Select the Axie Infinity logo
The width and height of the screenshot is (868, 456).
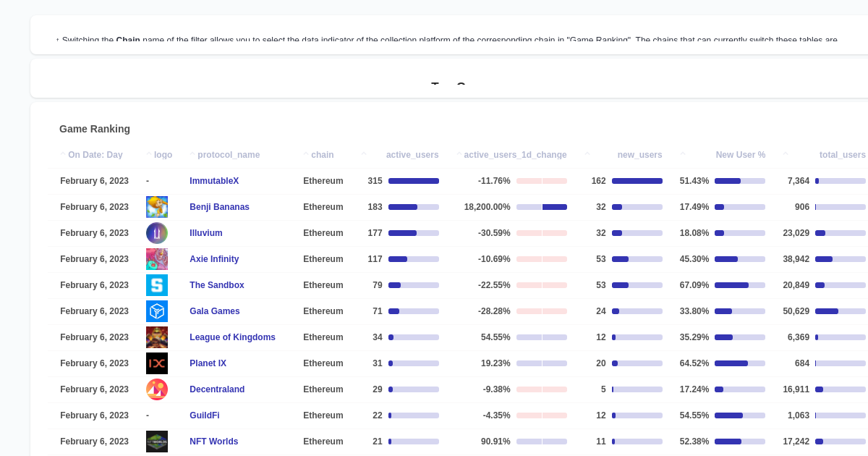click(157, 259)
